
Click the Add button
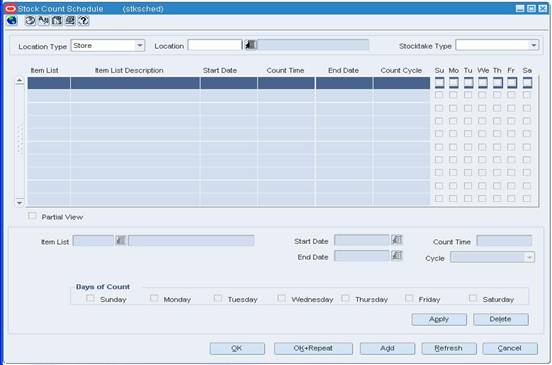[x=387, y=348]
